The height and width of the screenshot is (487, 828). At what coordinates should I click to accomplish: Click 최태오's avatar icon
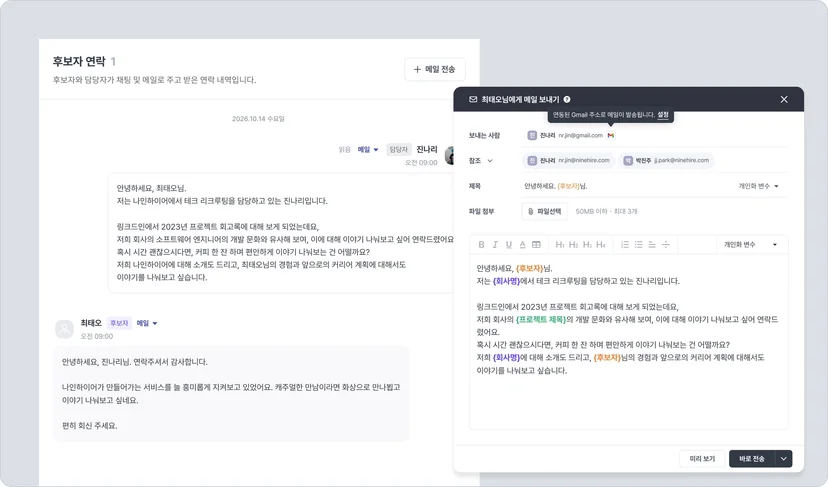click(64, 329)
